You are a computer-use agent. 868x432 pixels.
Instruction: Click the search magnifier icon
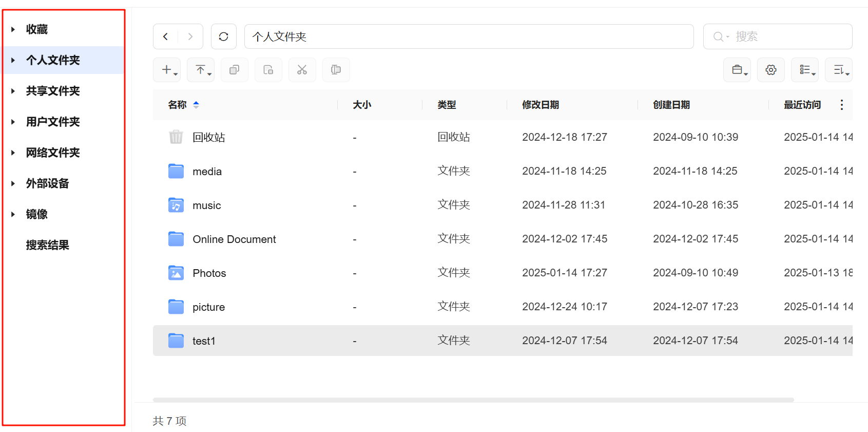(x=718, y=36)
